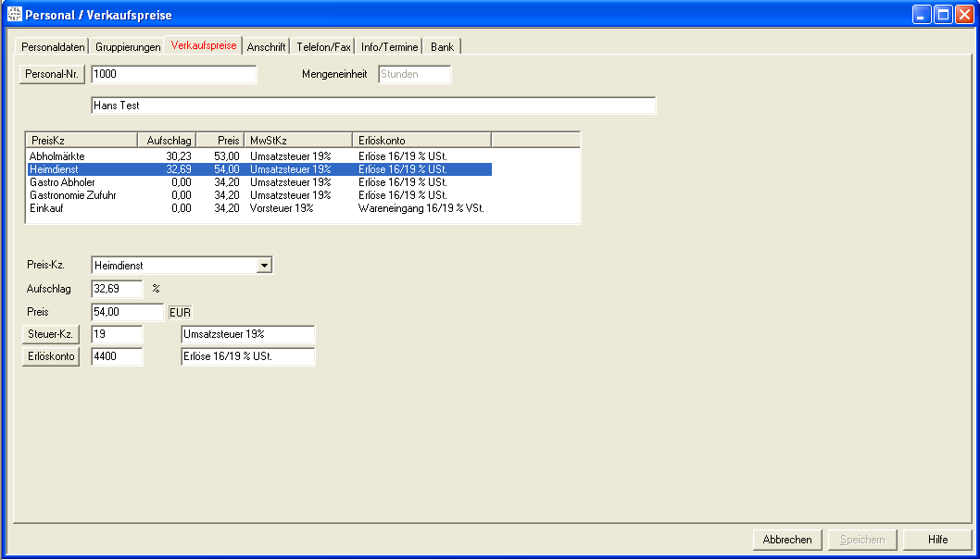This screenshot has height=560, width=980.
Task: Click the Erlöskonto column header
Action: pyautogui.click(x=421, y=140)
